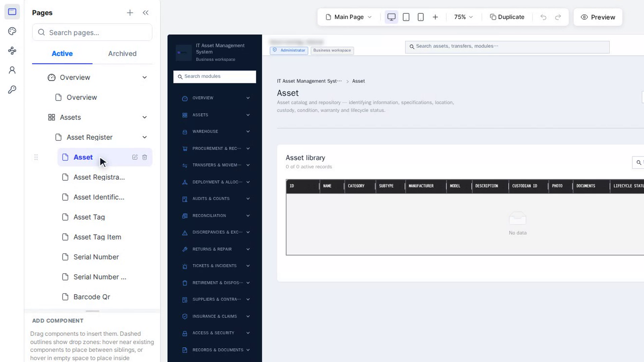Open the theme palette icon in left rail

pos(12,31)
